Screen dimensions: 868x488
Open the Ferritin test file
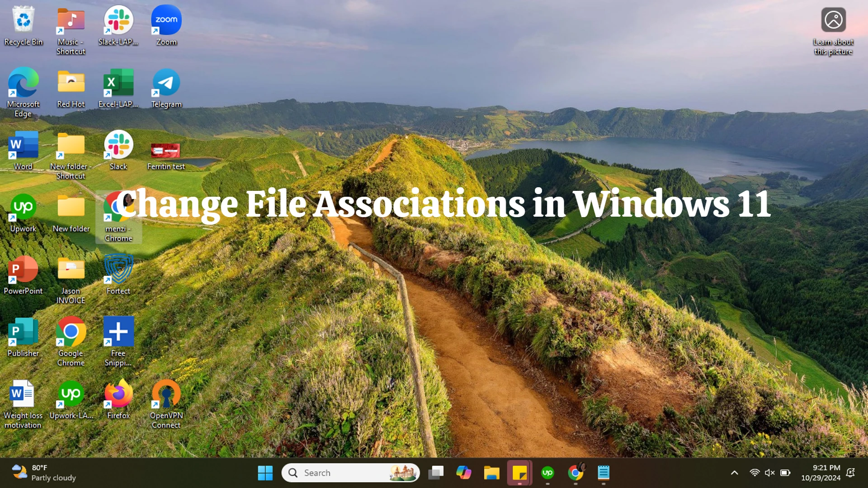pos(165,149)
